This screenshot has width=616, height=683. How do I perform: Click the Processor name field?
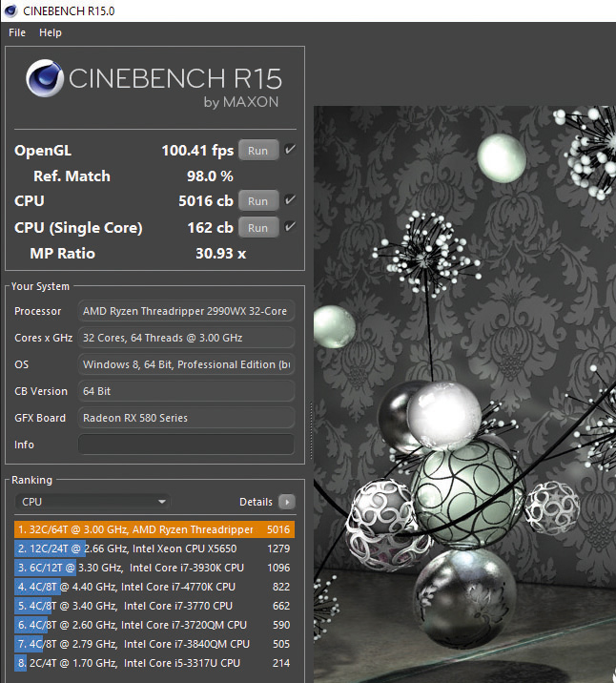coord(186,311)
